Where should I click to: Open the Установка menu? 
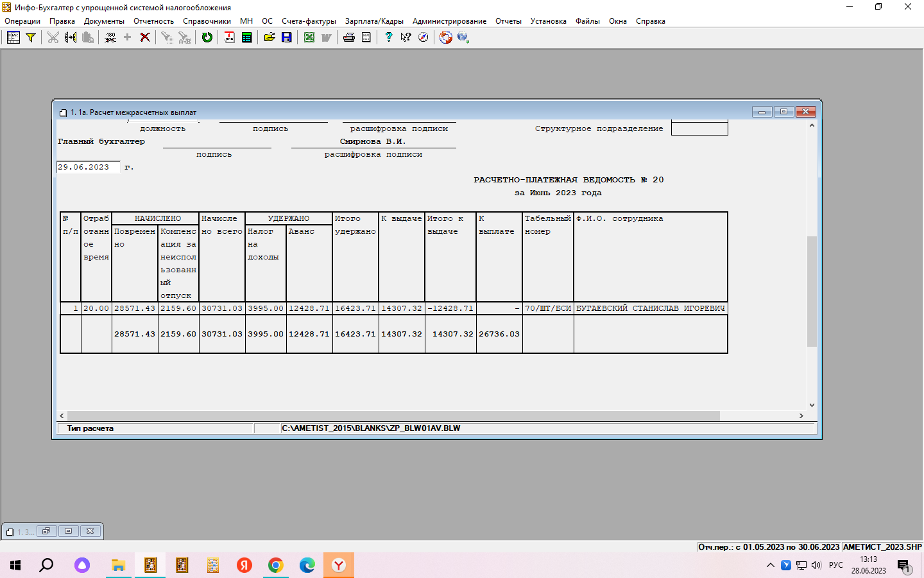[549, 21]
